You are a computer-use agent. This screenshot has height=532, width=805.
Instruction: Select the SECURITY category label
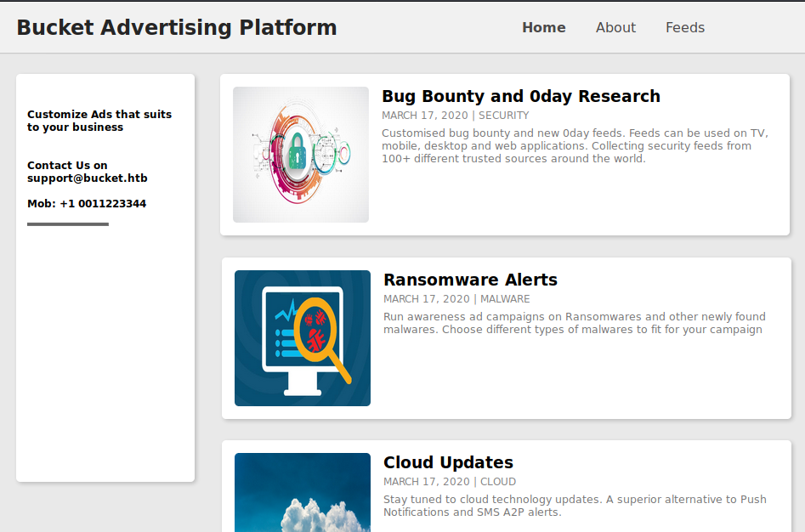503,115
